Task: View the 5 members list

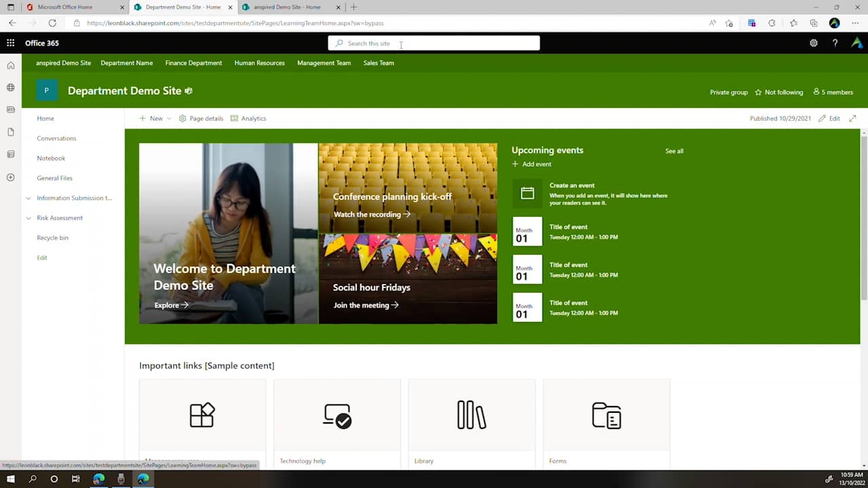Action: [832, 92]
